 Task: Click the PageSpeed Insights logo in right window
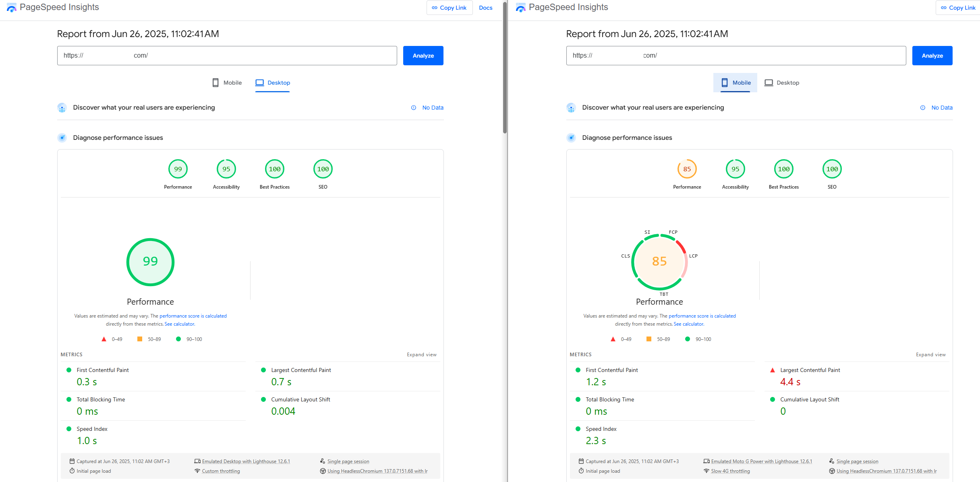[x=562, y=7]
